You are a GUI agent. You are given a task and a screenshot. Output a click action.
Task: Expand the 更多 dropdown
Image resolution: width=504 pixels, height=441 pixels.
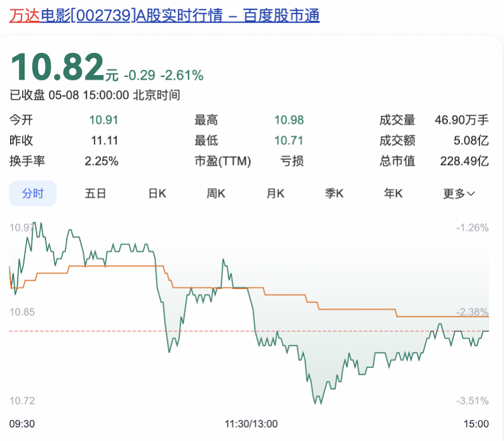(x=459, y=193)
